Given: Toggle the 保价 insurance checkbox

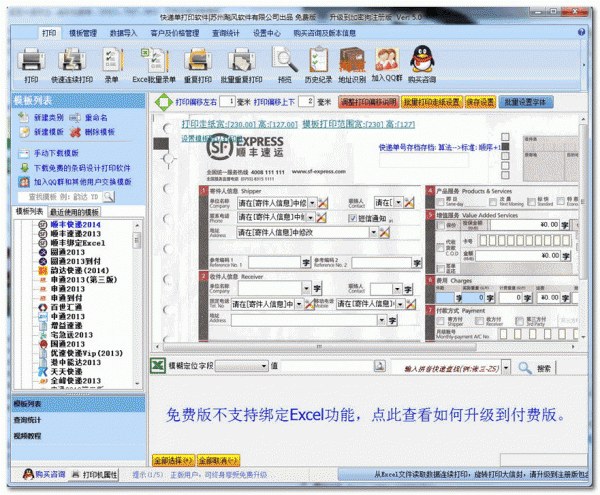Looking at the screenshot, I should coord(440,225).
